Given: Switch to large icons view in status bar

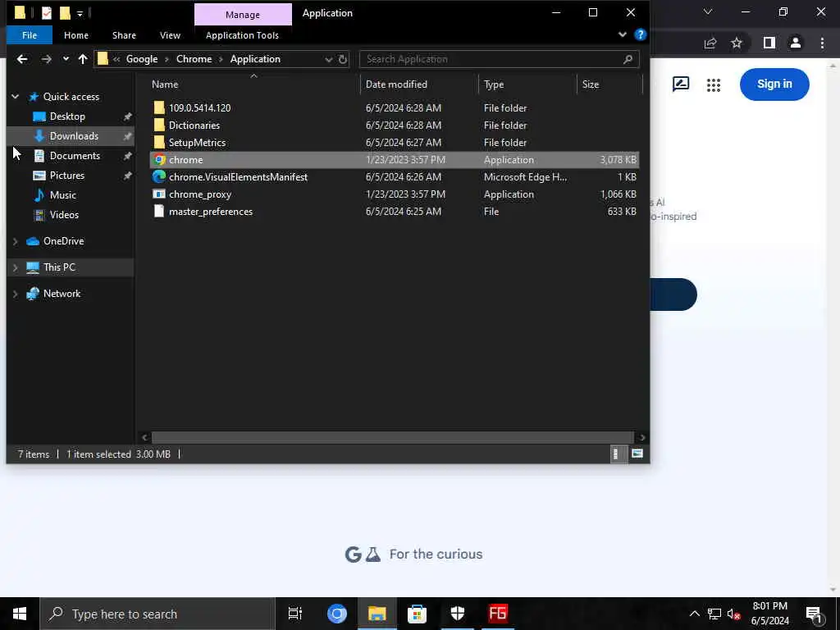Looking at the screenshot, I should tap(637, 454).
